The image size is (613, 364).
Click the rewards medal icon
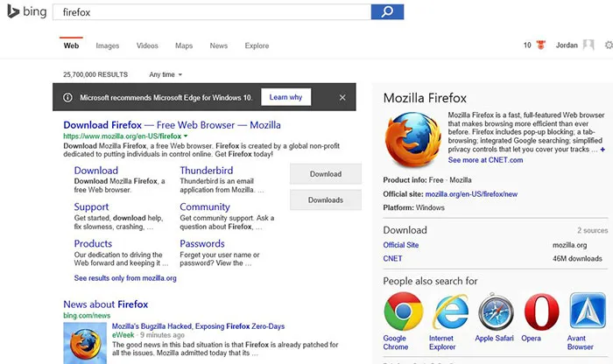click(x=540, y=45)
